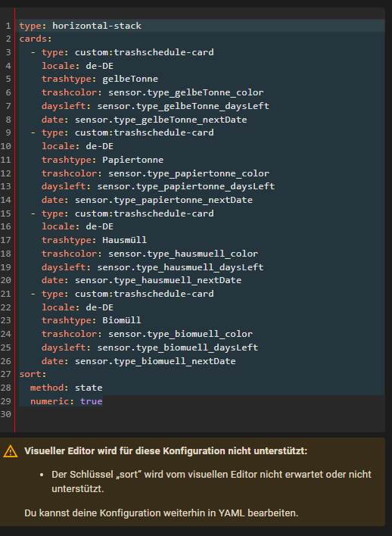Click 'custom:trashschedule-card' on line 9
392x536 pixels.
click(145, 132)
